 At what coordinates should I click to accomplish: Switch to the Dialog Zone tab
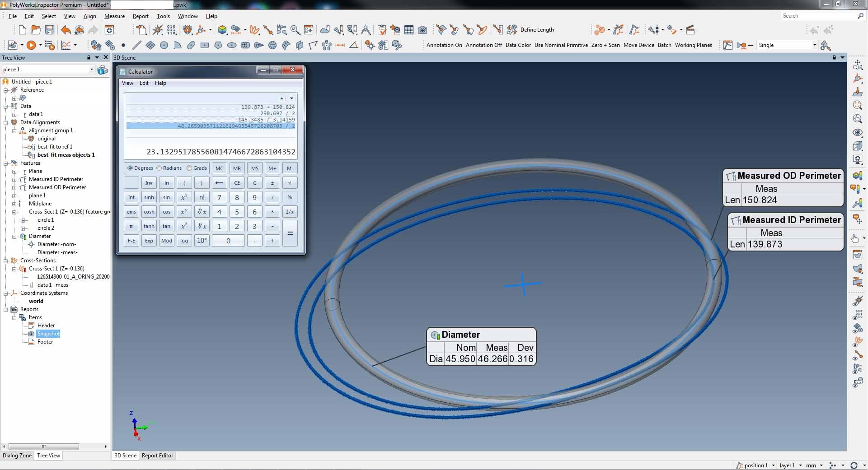17,456
